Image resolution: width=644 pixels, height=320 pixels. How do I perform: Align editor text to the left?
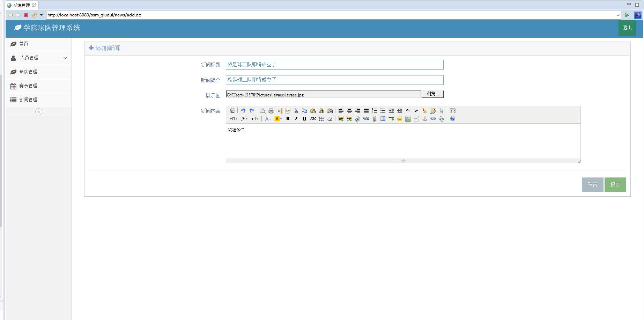pos(341,111)
